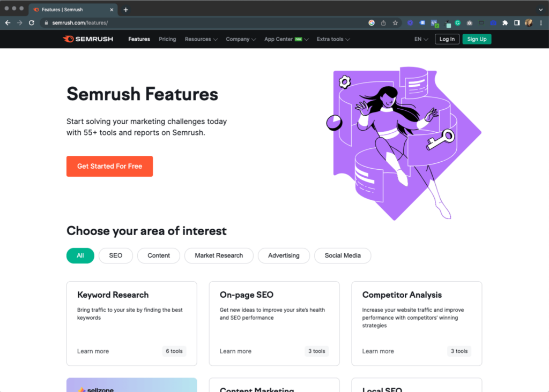The image size is (549, 392).
Task: View site info via the lock icon
Action: [x=46, y=22]
